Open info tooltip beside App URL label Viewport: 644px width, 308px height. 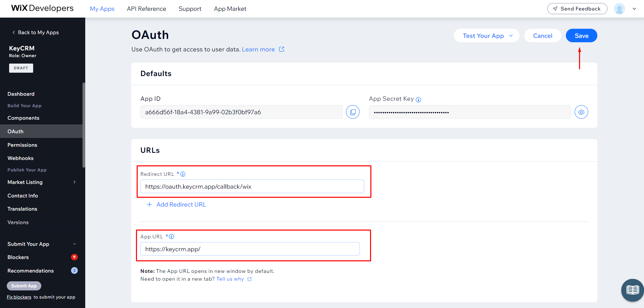point(171,237)
